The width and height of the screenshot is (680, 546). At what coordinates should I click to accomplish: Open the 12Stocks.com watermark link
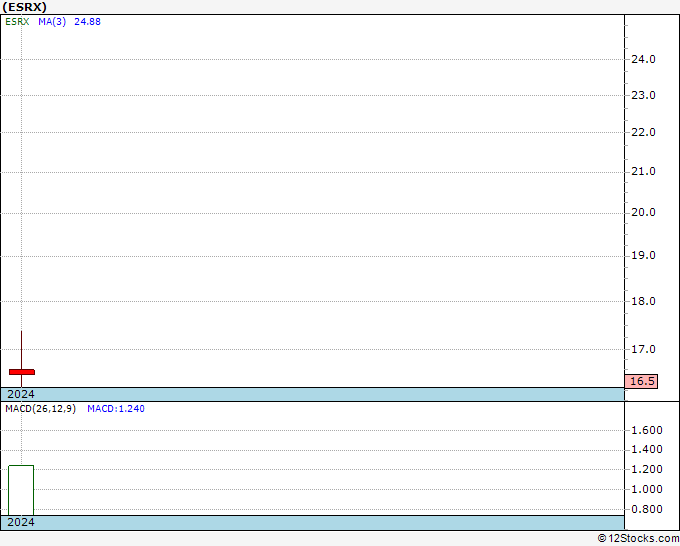click(x=638, y=538)
